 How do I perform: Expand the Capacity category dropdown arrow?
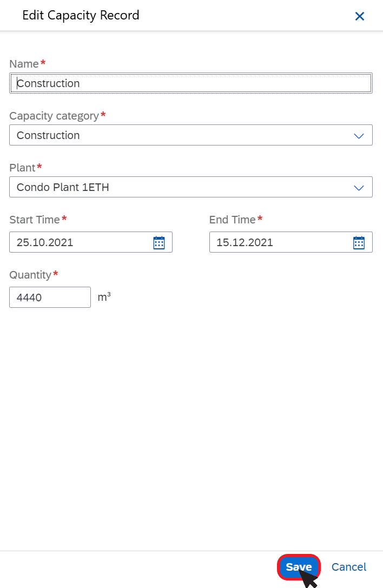[359, 135]
